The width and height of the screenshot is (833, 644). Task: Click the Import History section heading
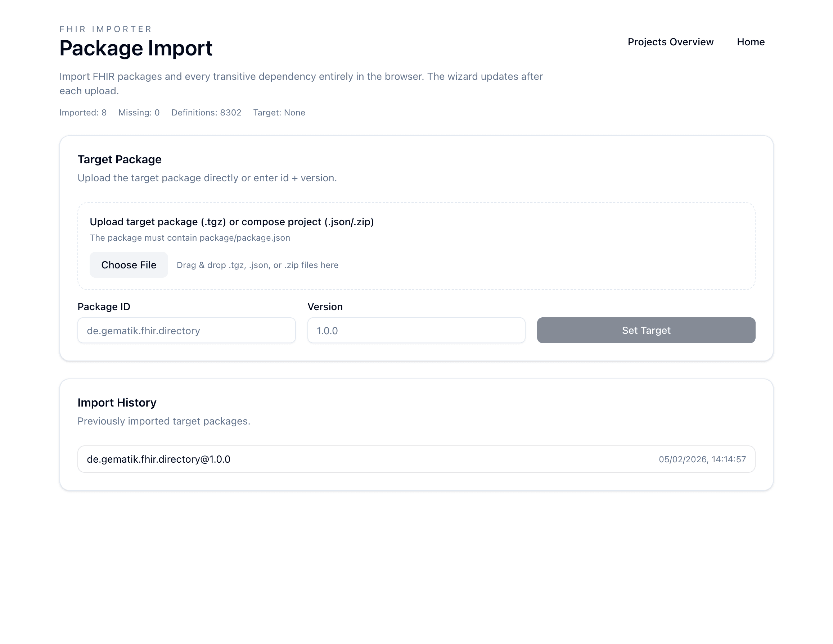[x=117, y=402]
